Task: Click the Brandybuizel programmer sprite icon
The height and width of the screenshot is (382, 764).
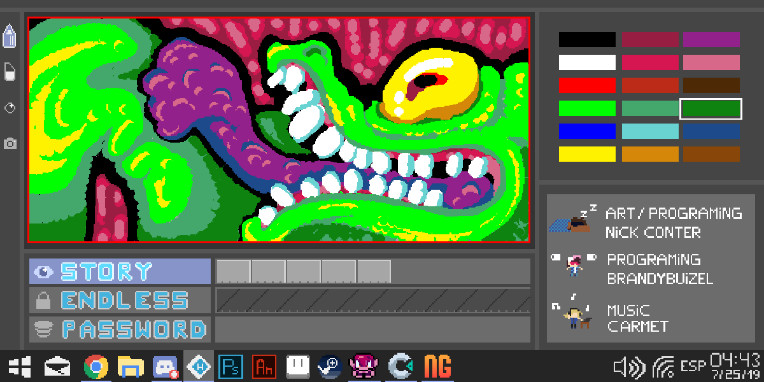Action: 574,266
